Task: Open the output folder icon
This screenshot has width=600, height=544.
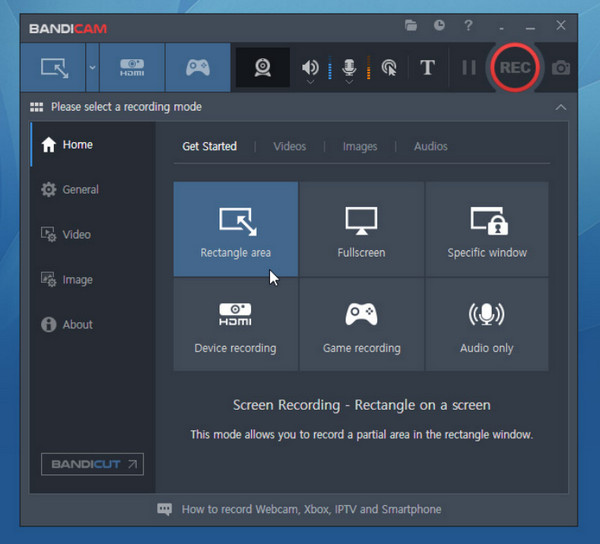Action: point(411,25)
